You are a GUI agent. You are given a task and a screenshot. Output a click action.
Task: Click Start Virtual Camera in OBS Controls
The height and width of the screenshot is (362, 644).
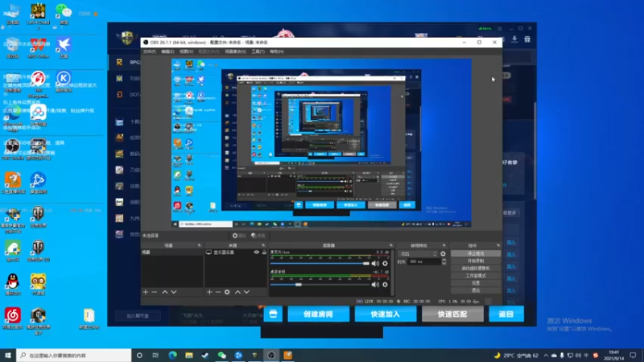click(476, 269)
